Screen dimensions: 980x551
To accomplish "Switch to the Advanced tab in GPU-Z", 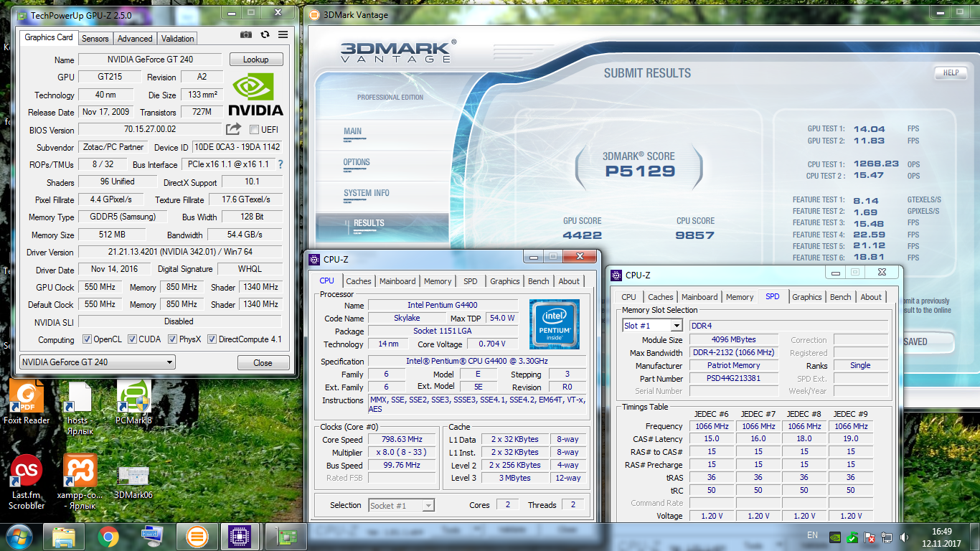I will (x=135, y=39).
